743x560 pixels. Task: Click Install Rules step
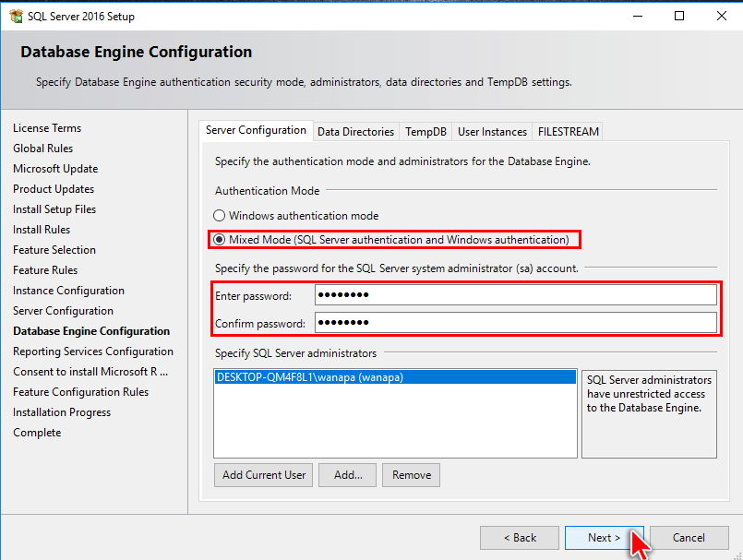(42, 230)
